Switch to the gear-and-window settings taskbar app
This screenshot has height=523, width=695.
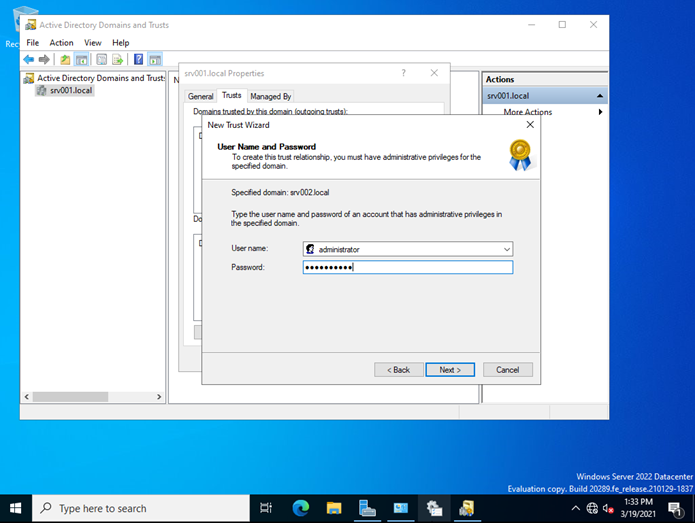click(x=434, y=508)
